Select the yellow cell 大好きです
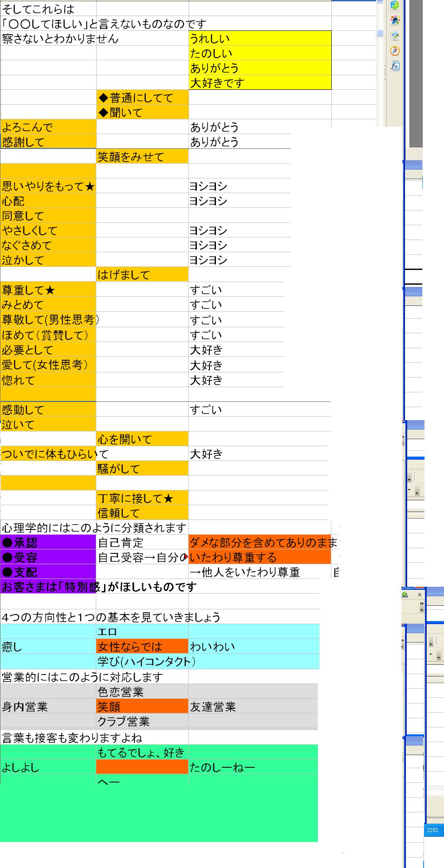 point(260,82)
